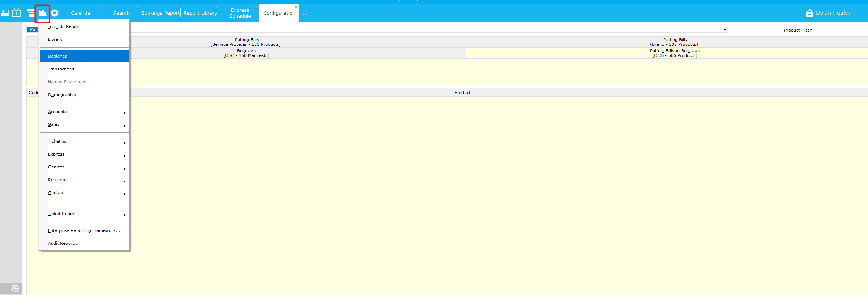The width and height of the screenshot is (868, 295).
Task: Open the calendar day icon in toolbar
Action: coord(16,13)
